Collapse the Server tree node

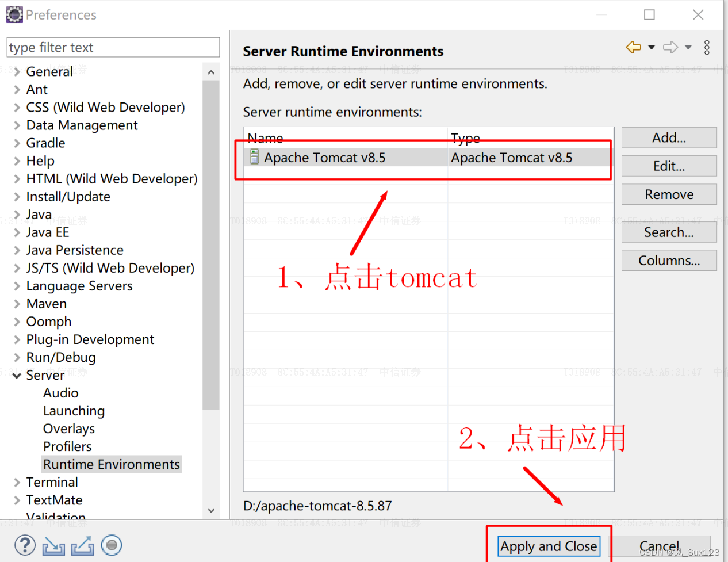pyautogui.click(x=17, y=376)
